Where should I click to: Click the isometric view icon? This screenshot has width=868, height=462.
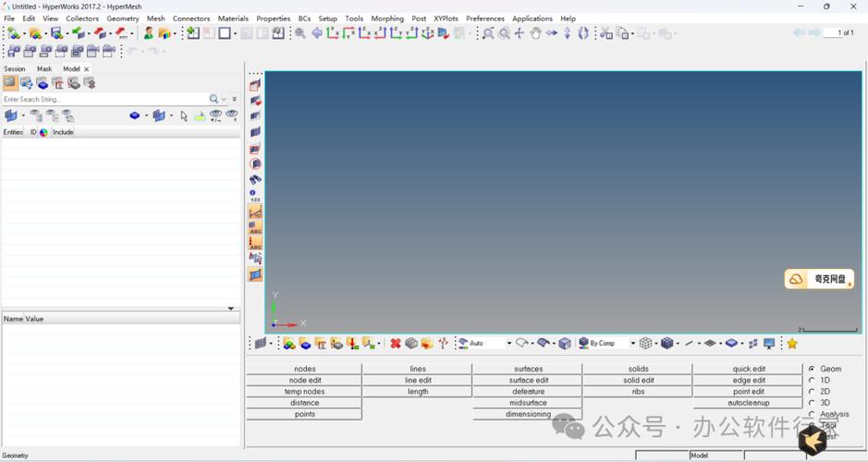point(427,33)
